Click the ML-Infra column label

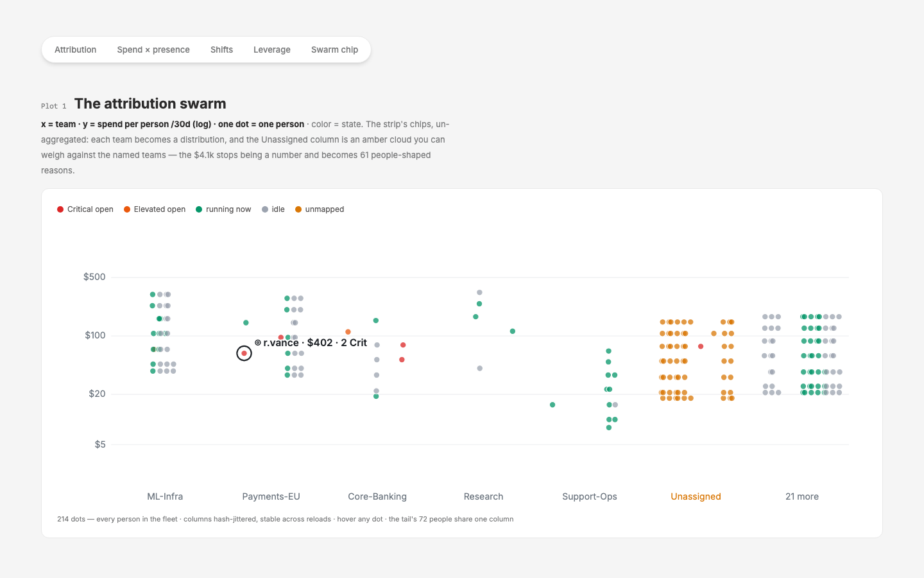pyautogui.click(x=165, y=496)
